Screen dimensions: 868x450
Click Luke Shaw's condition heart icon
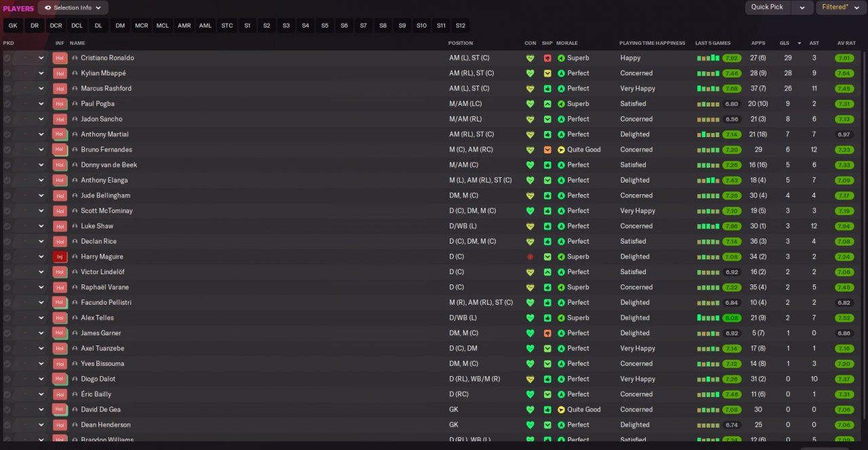tap(530, 227)
